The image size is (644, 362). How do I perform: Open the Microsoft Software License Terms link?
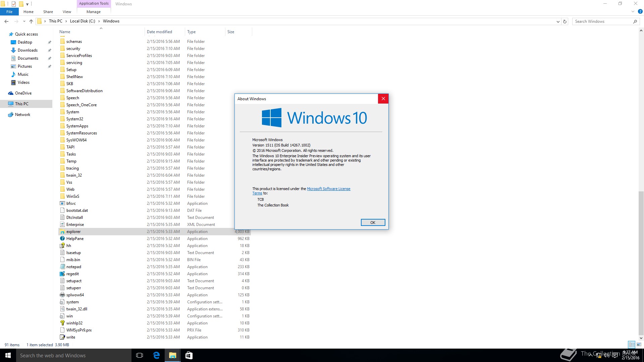coord(329,189)
